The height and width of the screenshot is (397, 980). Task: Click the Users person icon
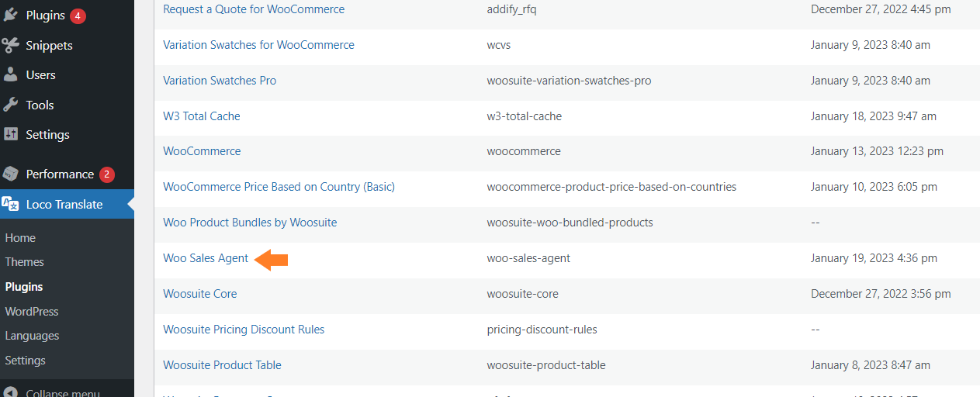click(11, 75)
